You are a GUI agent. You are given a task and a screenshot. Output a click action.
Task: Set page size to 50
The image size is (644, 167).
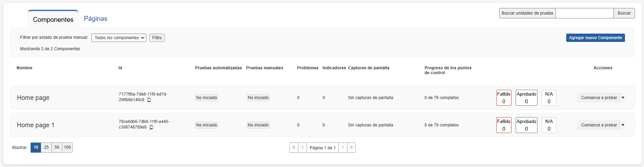[57, 148]
